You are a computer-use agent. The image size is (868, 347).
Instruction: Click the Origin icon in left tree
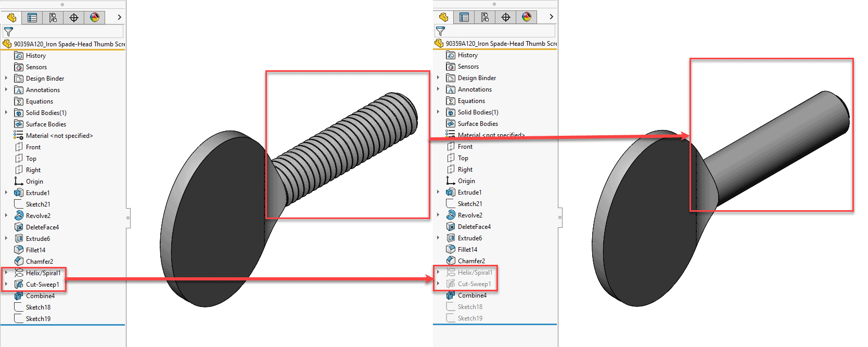coord(19,182)
